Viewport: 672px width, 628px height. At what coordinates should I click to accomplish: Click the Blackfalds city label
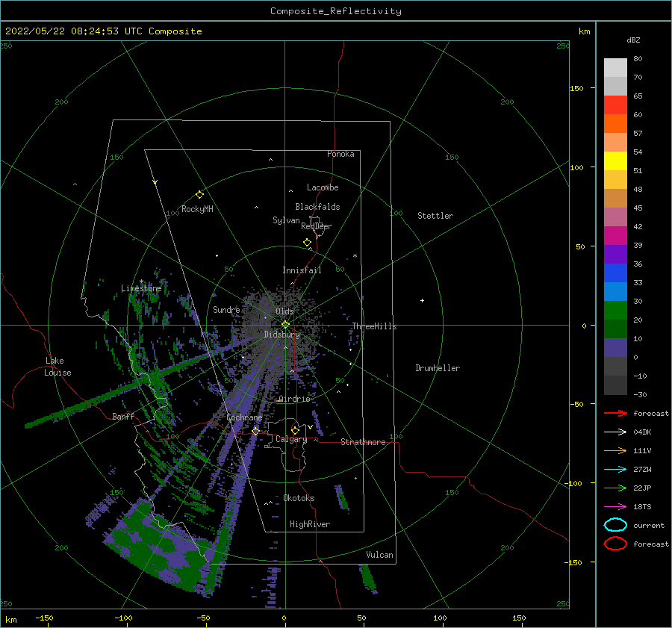(317, 207)
